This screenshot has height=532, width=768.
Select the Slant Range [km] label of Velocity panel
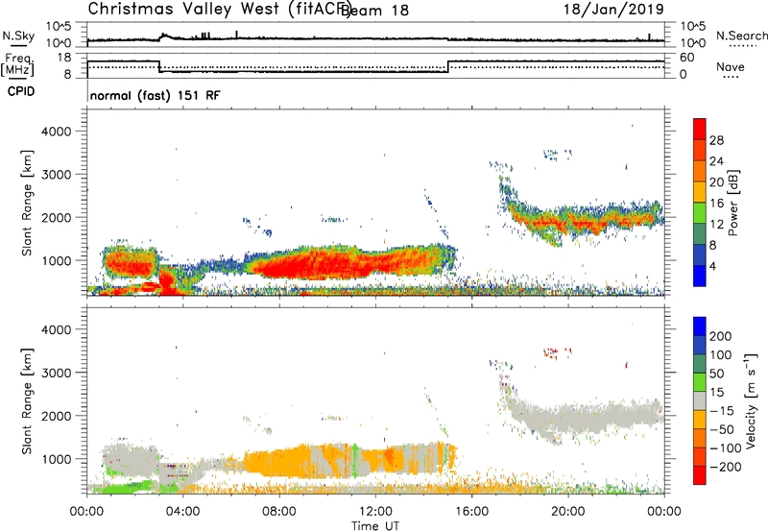27,400
